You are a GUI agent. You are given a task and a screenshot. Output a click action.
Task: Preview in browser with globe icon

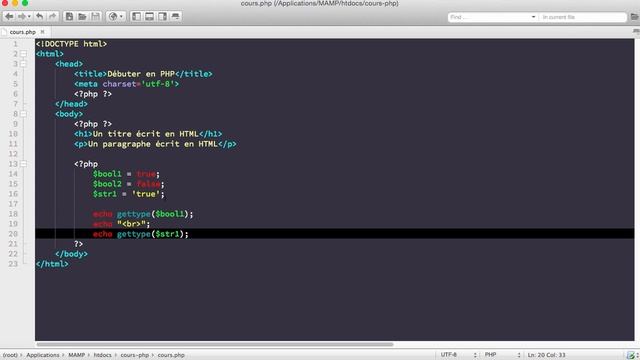[x=113, y=16]
